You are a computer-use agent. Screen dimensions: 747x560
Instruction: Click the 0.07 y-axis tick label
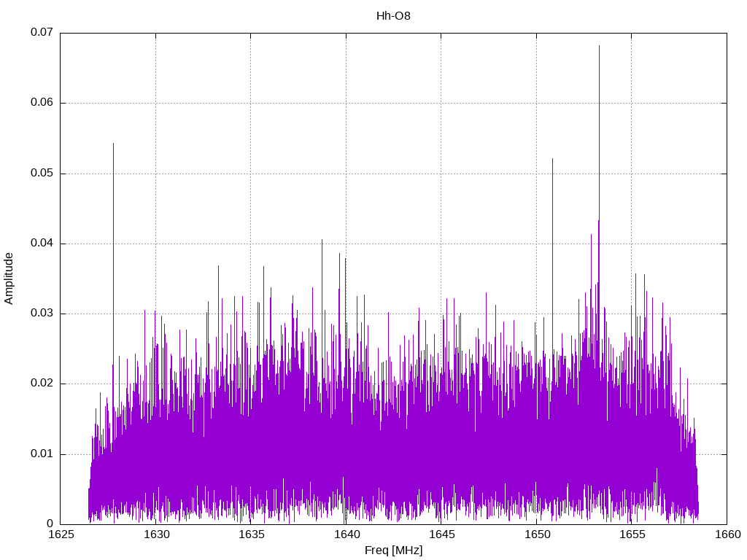42,33
